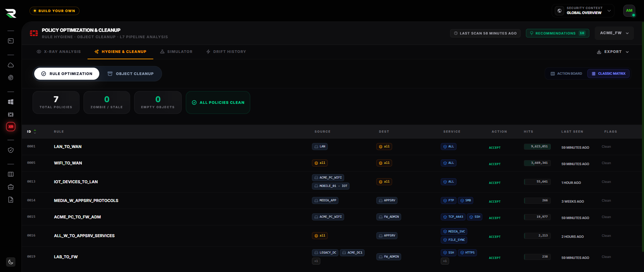Expand the Export dropdown
Viewport: 644px width, 272px height.
pos(613,52)
